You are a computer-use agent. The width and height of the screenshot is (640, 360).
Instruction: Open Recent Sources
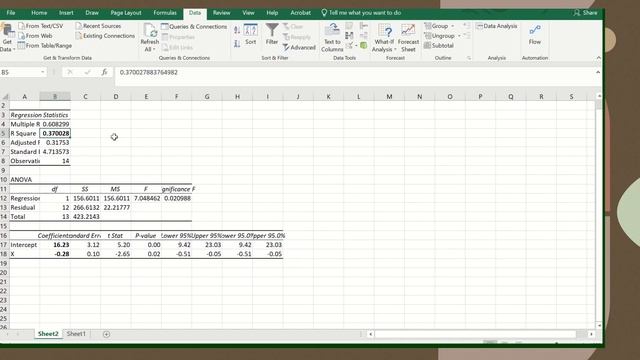(x=98, y=26)
